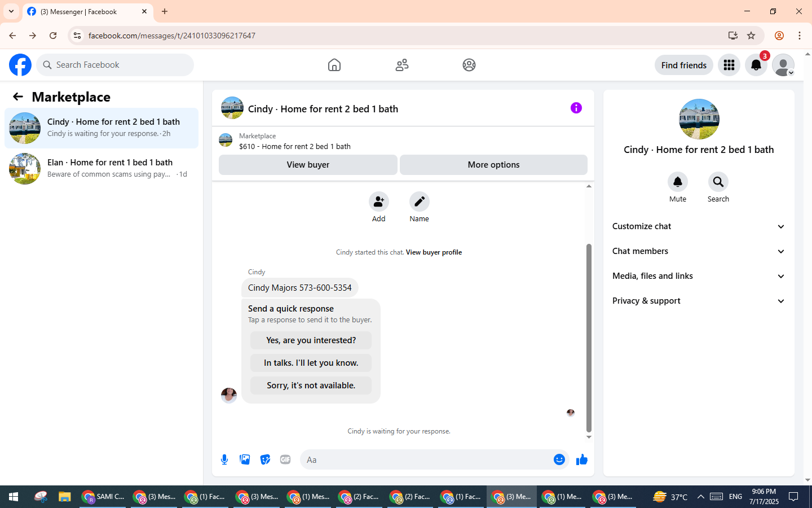This screenshot has width=812, height=508.
Task: Click the chat scrollbar thumb
Action: click(x=589, y=338)
